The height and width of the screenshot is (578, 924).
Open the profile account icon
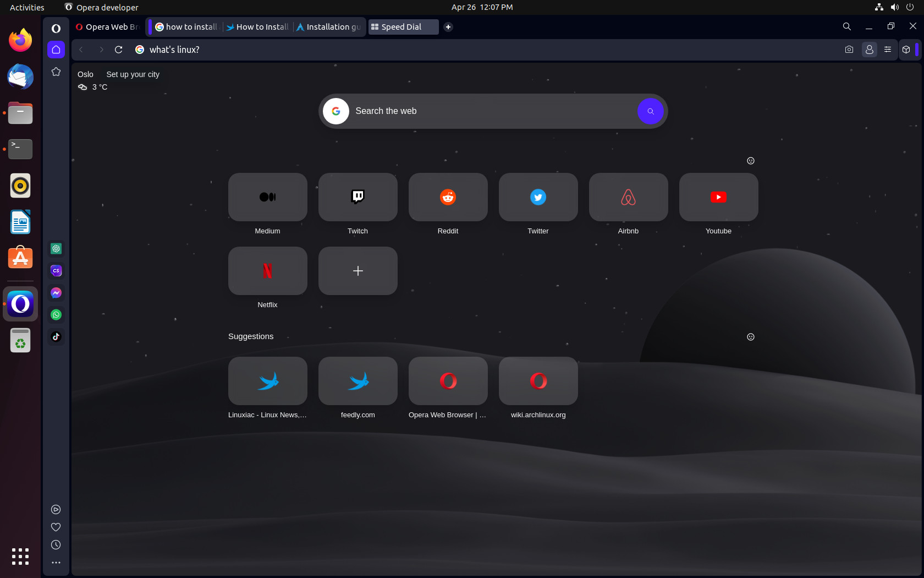tap(870, 50)
